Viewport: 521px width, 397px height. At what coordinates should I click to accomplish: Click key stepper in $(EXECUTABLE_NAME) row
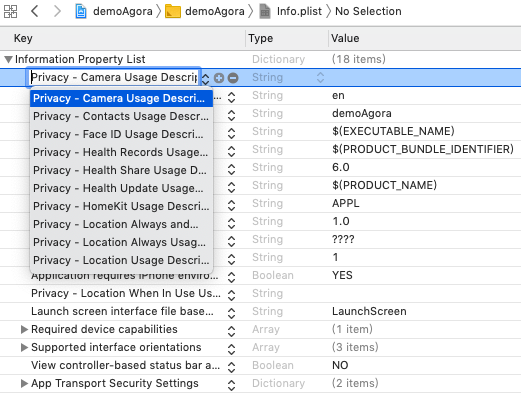point(231,133)
